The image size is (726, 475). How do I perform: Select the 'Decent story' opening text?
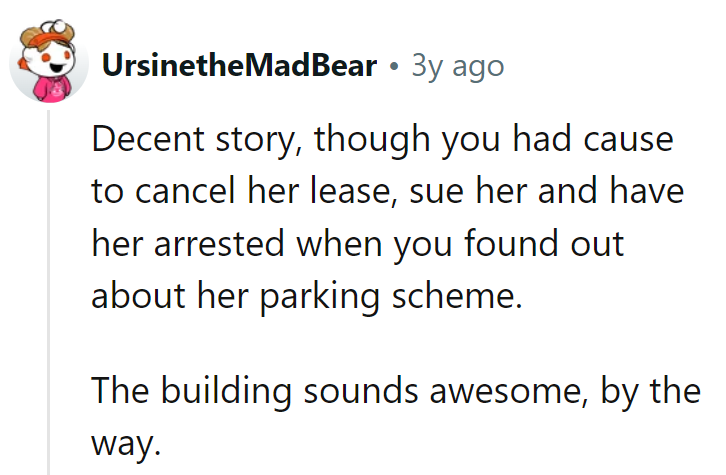point(194,139)
